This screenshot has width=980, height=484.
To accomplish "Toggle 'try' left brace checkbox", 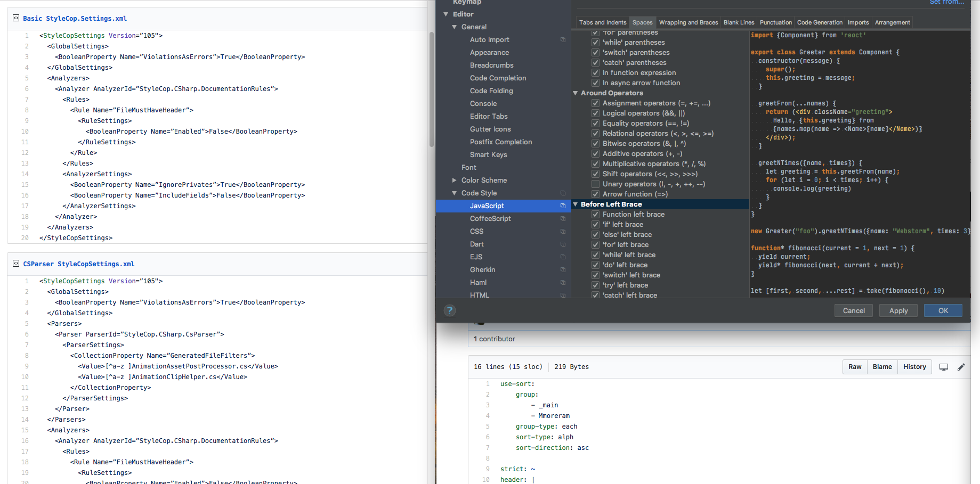I will [596, 285].
